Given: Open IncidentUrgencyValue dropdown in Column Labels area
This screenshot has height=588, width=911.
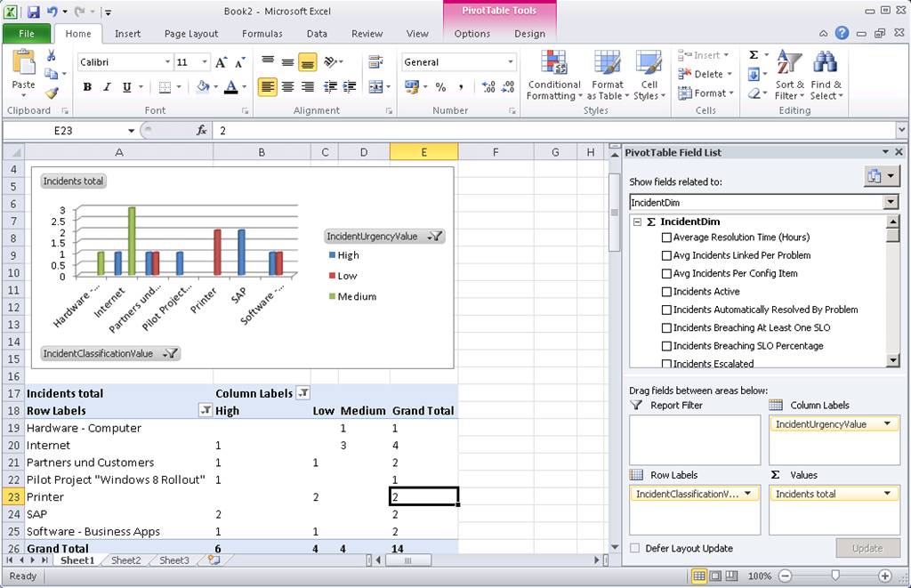Looking at the screenshot, I should 888,424.
